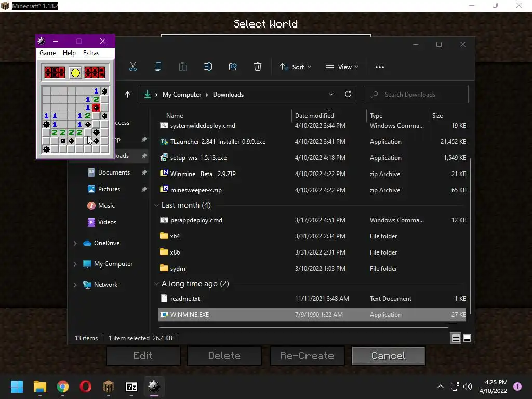Select Documents in the navigation pane
Screen dimensions: 532x399
coord(114,172)
